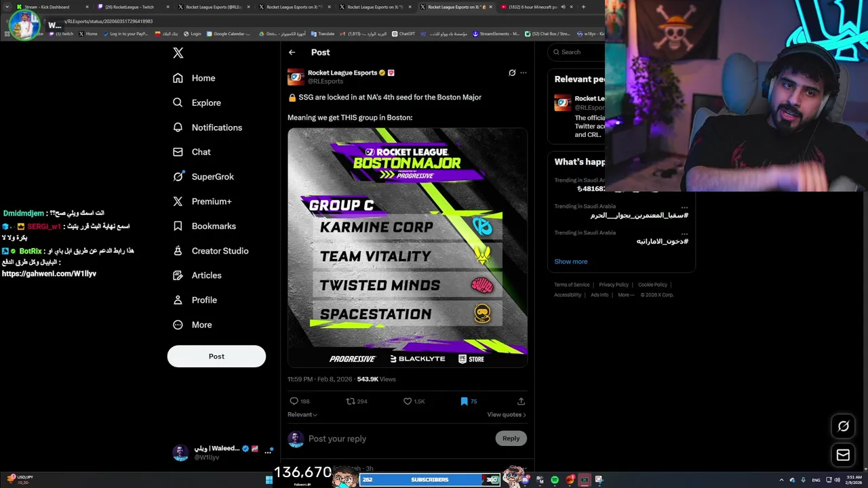This screenshot has height=488, width=868.
Task: Click the Reply button
Action: coord(511,439)
